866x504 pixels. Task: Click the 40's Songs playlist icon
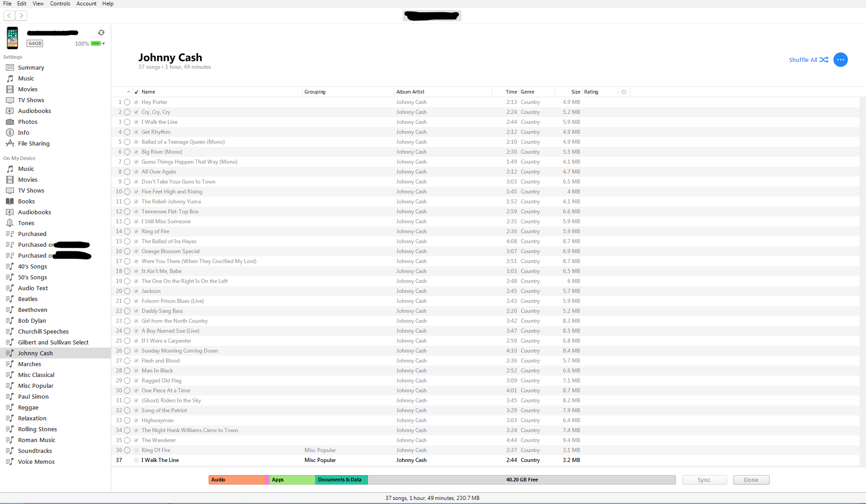tap(10, 266)
